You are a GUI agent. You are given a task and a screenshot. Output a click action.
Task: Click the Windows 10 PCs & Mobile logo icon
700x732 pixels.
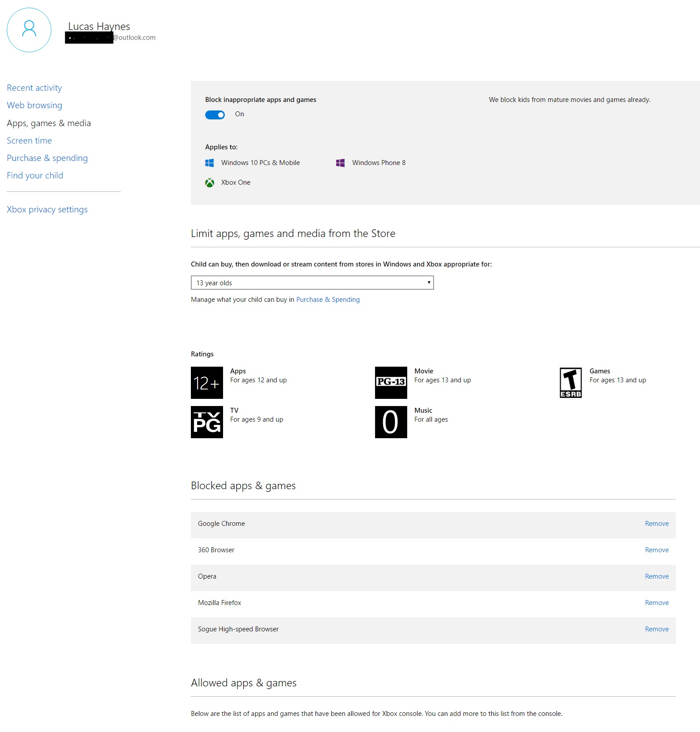click(x=209, y=163)
